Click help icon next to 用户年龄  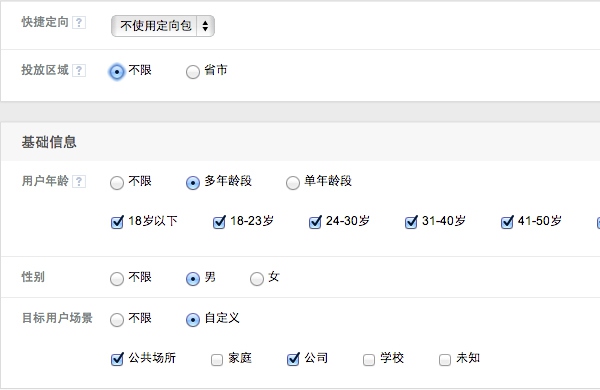point(79,181)
